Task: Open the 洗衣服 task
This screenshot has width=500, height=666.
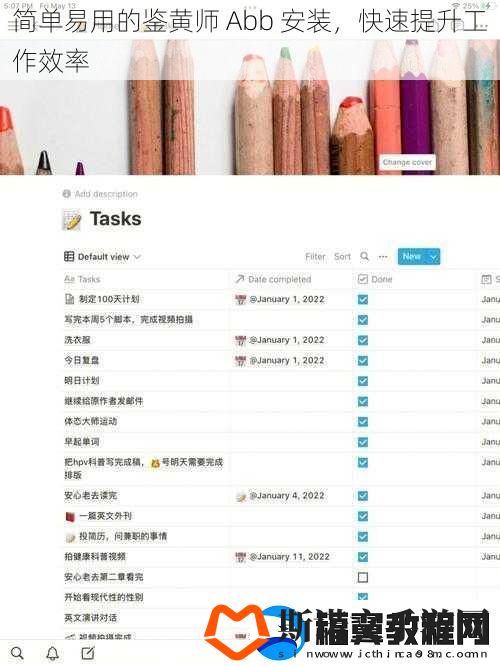Action: (77, 340)
